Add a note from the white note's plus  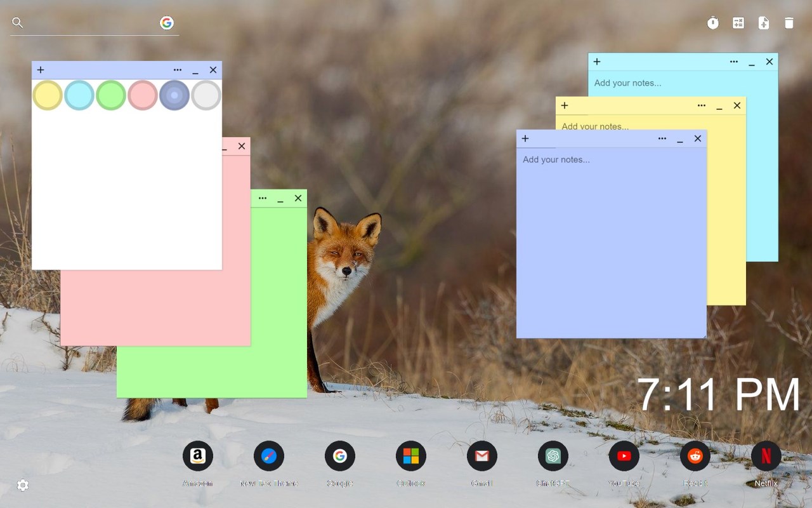pyautogui.click(x=41, y=70)
